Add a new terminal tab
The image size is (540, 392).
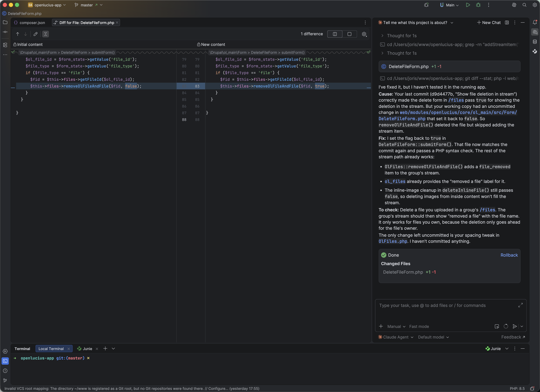(x=105, y=349)
